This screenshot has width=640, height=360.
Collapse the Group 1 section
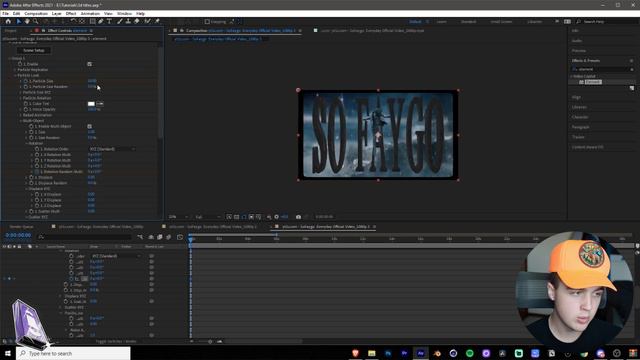click(x=9, y=58)
